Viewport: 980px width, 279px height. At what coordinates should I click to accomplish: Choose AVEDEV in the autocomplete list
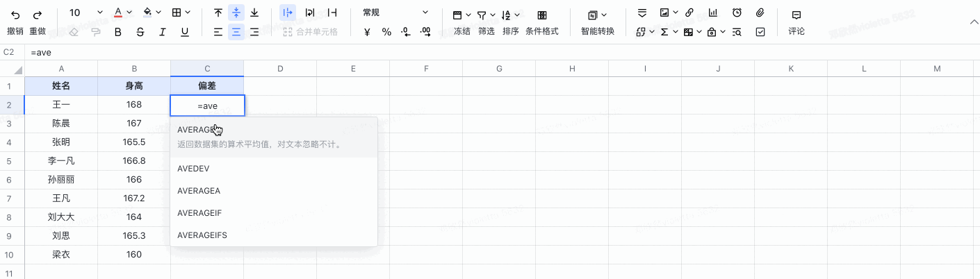tap(193, 169)
